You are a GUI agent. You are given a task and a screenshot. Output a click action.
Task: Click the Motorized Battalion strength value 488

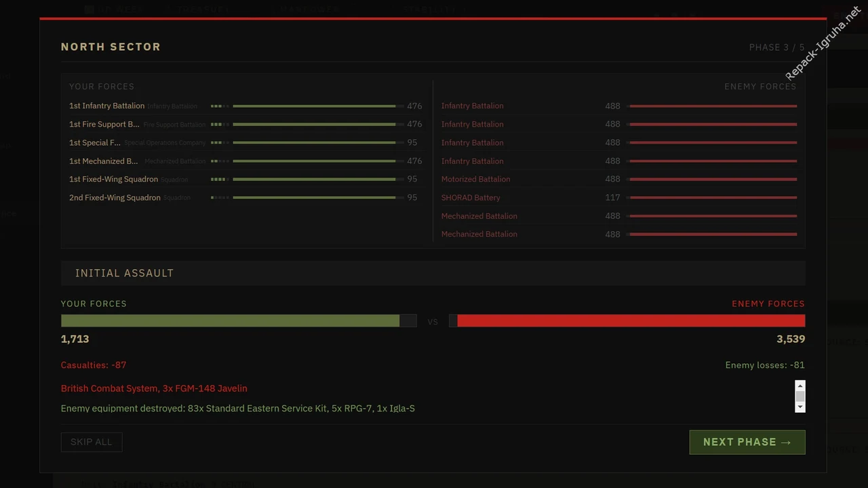click(x=612, y=179)
